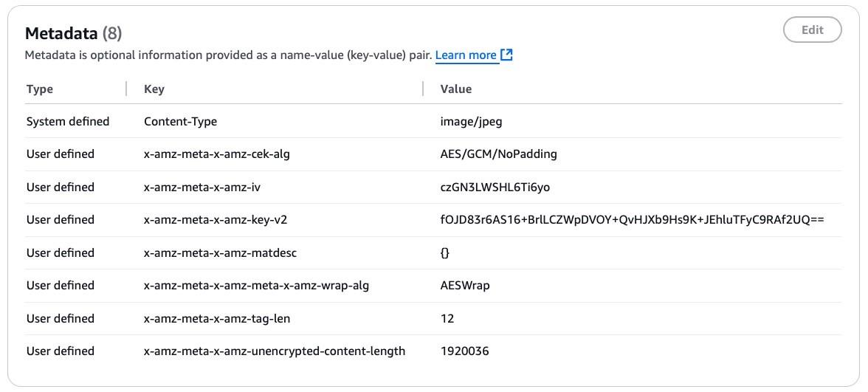Image resolution: width=868 pixels, height=392 pixels.
Task: Click the Key column header
Action: tap(154, 89)
